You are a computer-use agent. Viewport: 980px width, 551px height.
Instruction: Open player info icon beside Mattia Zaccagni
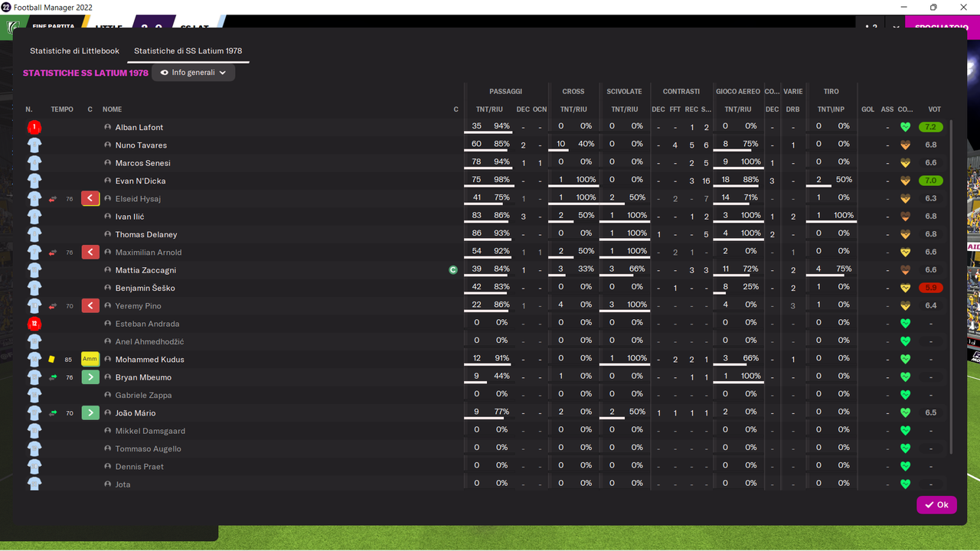click(108, 270)
